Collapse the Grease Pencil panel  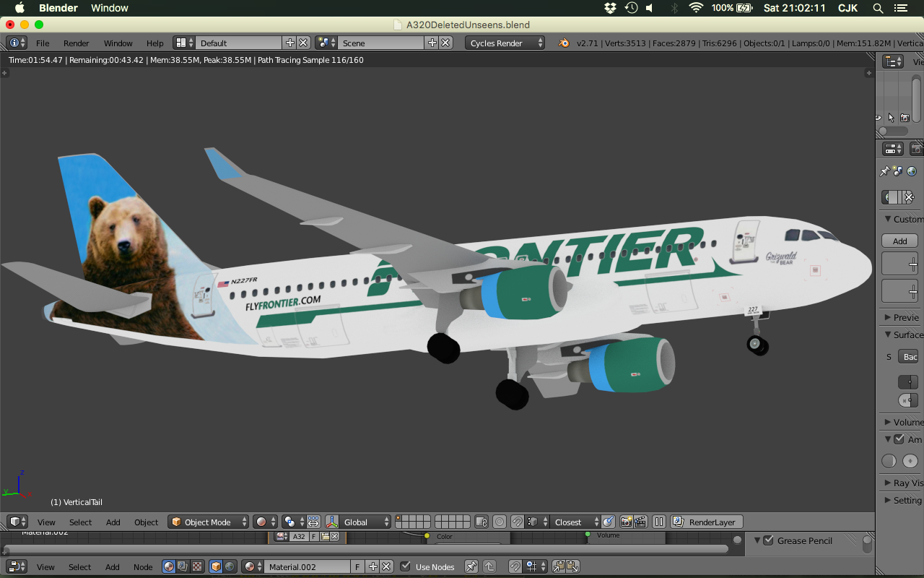click(x=758, y=540)
